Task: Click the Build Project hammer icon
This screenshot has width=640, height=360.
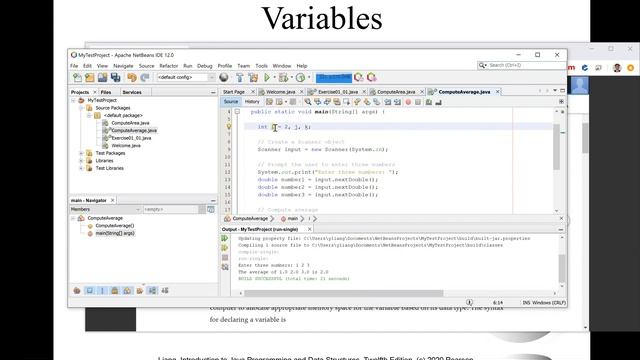Action: tap(240, 77)
